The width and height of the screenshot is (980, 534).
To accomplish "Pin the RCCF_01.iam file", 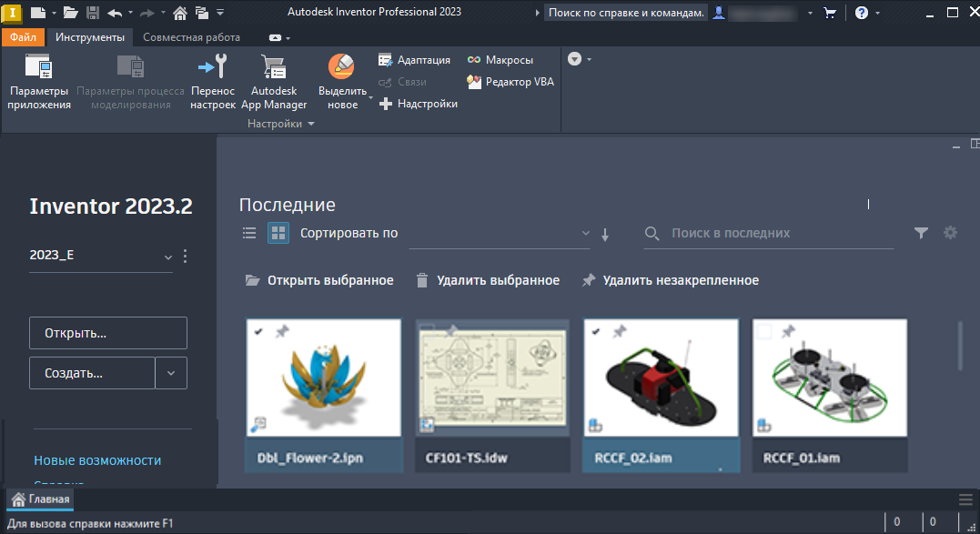I will [788, 332].
